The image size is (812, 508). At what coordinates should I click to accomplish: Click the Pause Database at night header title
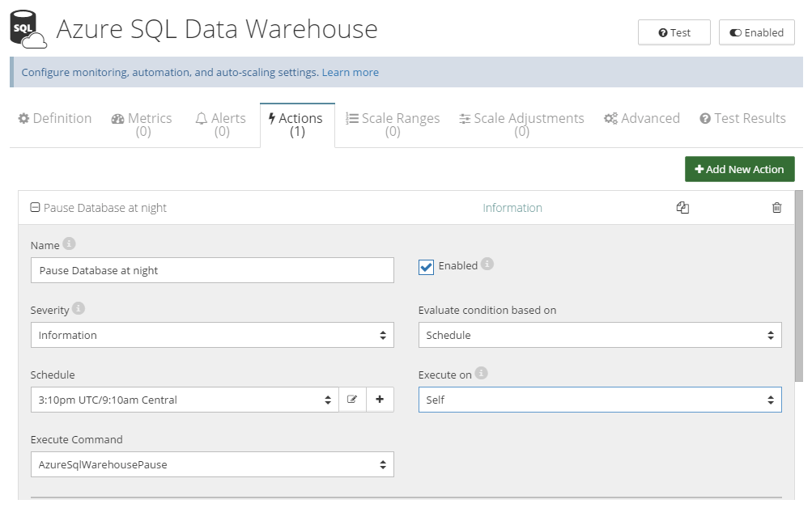click(x=105, y=207)
